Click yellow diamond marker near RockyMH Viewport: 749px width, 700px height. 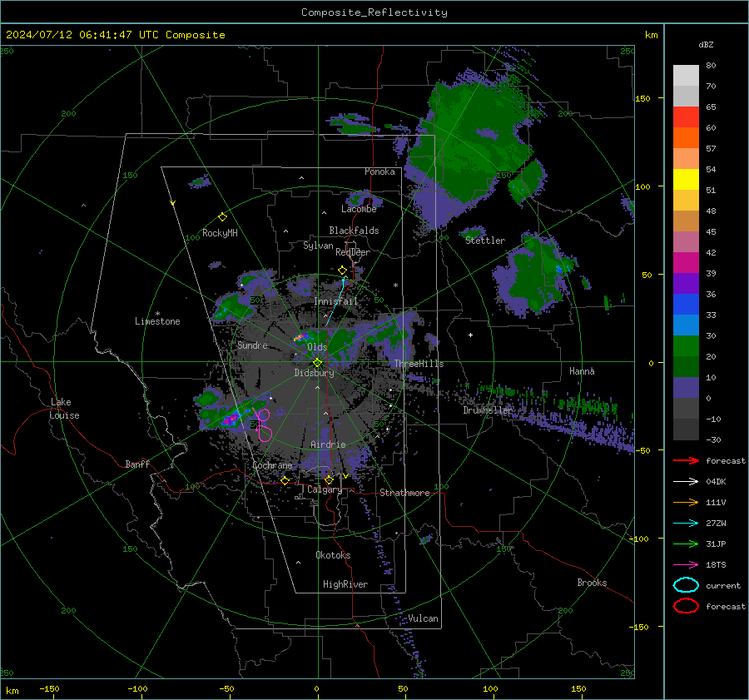point(222,217)
